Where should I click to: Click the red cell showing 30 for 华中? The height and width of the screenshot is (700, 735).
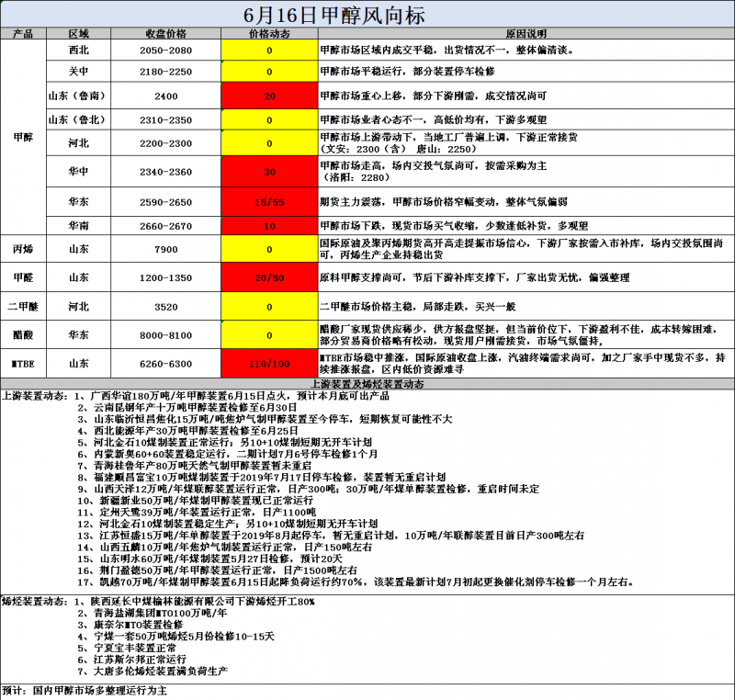(269, 172)
